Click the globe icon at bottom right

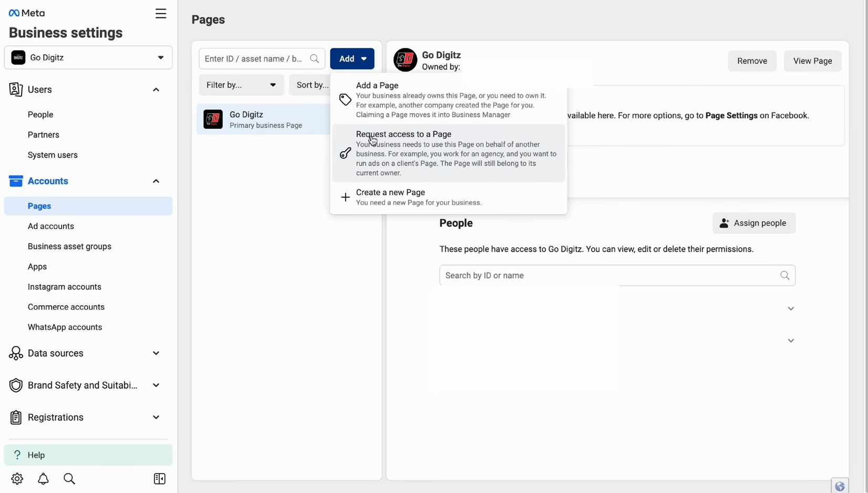(840, 486)
